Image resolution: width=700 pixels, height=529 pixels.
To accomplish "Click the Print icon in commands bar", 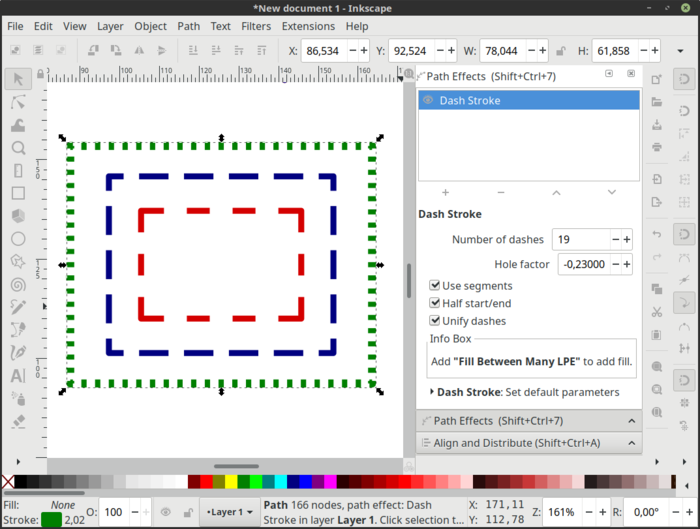I will coord(656,147).
